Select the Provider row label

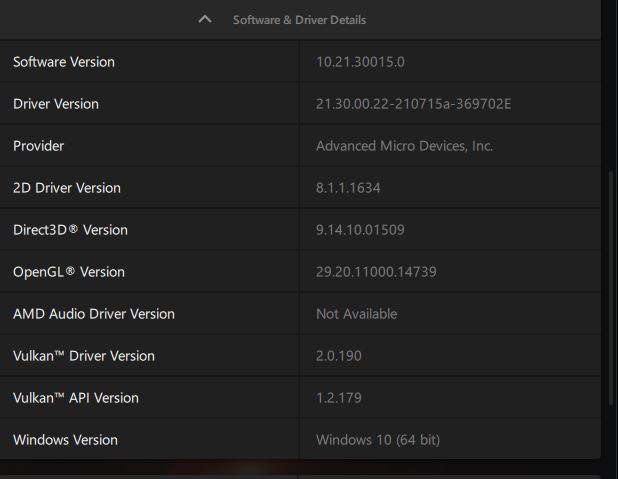[x=38, y=146]
